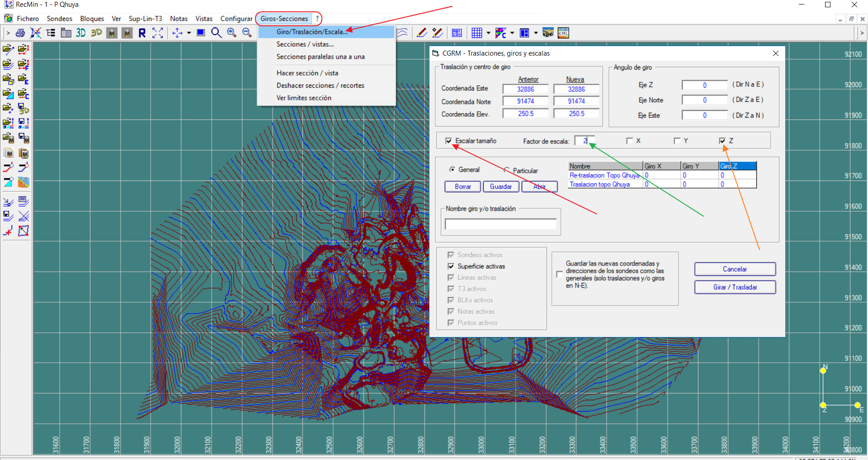The image size is (868, 460).
Task: Activate the zoom out magnifier tool
Action: pyautogui.click(x=247, y=33)
